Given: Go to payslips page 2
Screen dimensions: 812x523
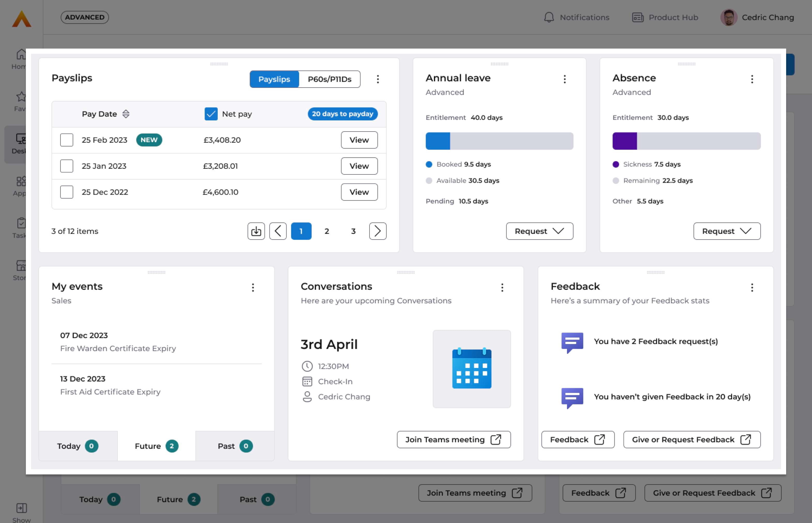Looking at the screenshot, I should pyautogui.click(x=327, y=231).
